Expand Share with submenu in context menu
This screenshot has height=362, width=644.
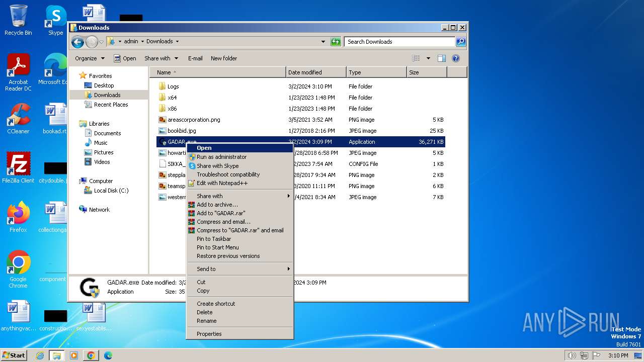coord(239,196)
